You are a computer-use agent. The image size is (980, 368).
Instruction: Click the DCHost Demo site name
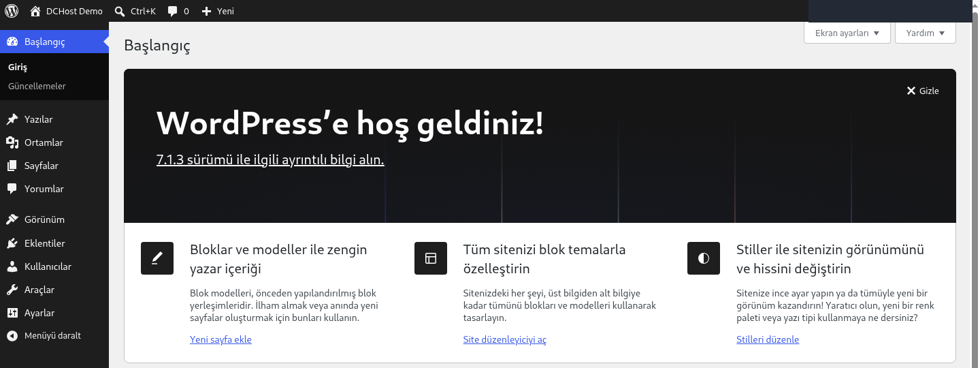74,11
